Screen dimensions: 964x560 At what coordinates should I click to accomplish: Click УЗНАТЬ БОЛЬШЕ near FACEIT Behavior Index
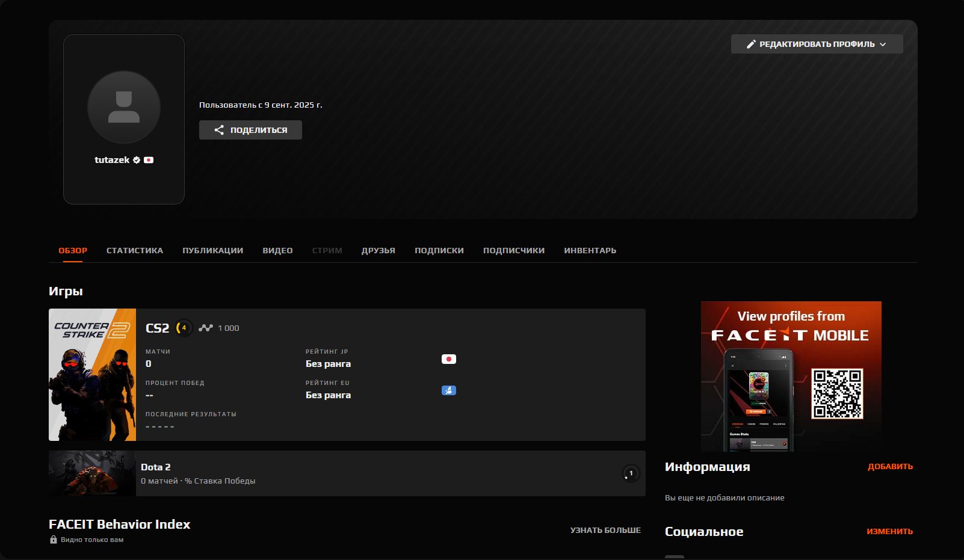click(x=605, y=530)
